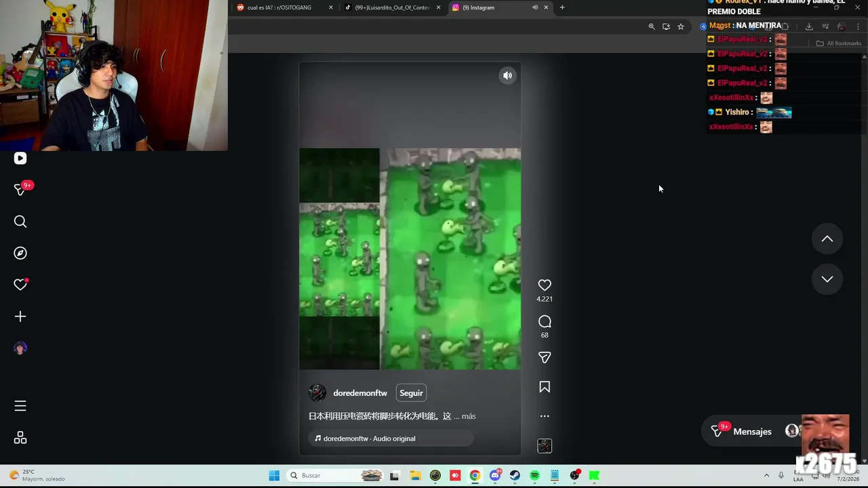The width and height of the screenshot is (868, 488).
Task: Share the reel with paper plane icon
Action: [545, 357]
